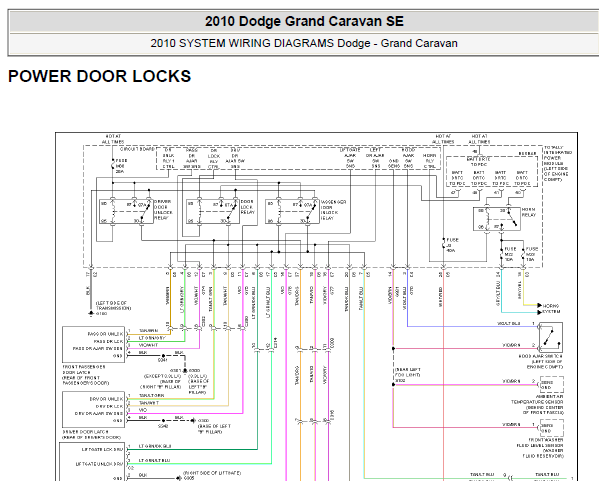Click the Hood Ajar Switch symbol
This screenshot has height=481, width=599.
(550, 337)
